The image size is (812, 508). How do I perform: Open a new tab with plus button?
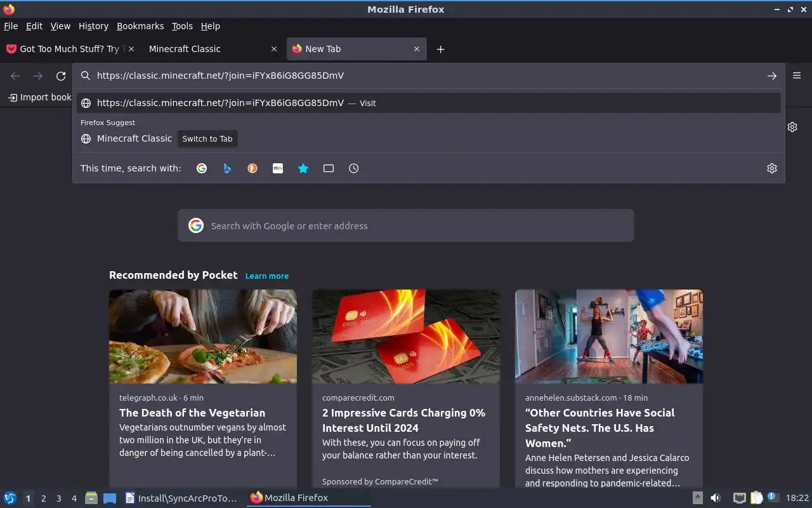[x=440, y=50]
